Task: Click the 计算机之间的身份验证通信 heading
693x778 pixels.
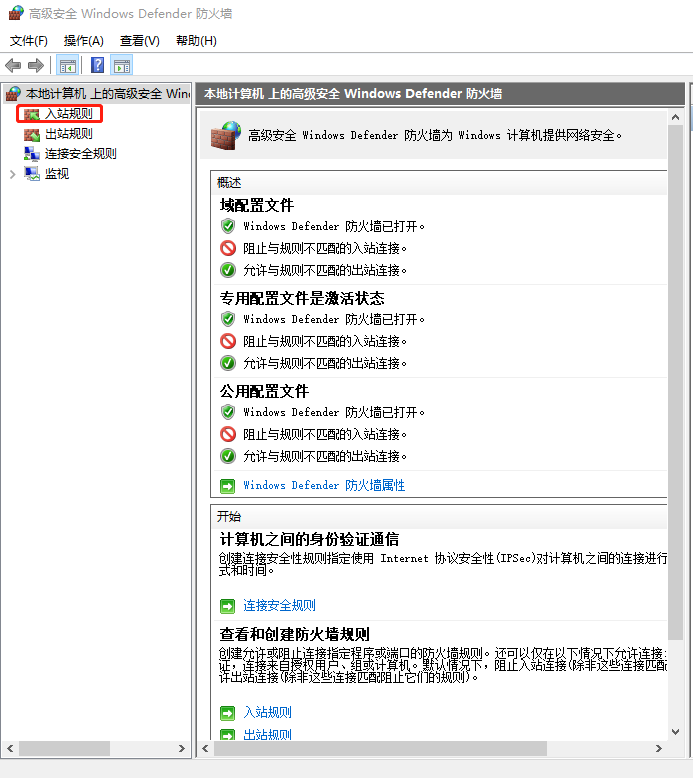Action: click(x=309, y=539)
